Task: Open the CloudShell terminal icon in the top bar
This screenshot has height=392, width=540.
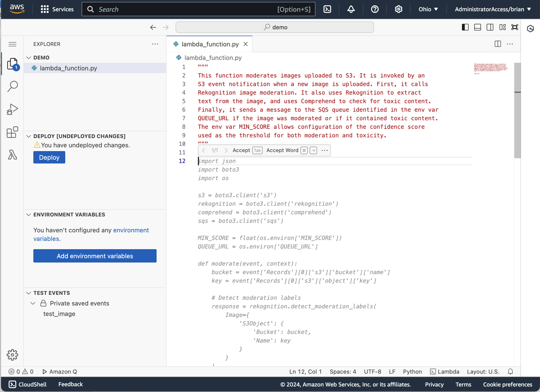Action: [327, 9]
